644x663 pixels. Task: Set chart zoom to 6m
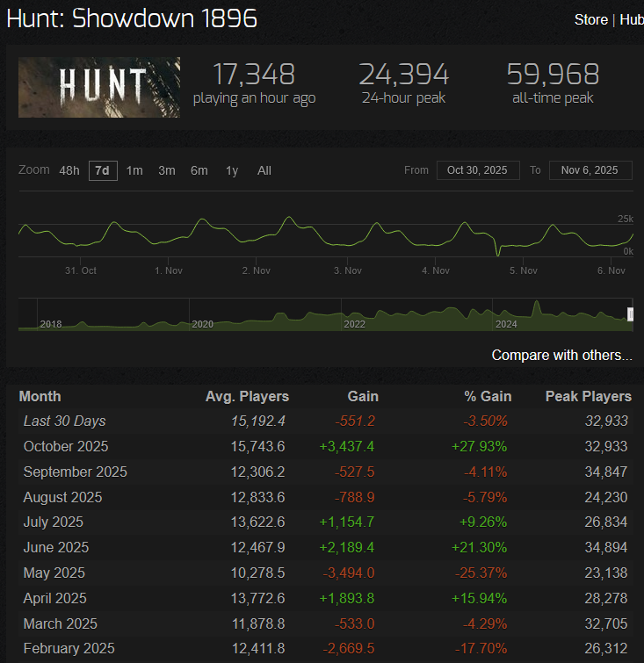(199, 171)
